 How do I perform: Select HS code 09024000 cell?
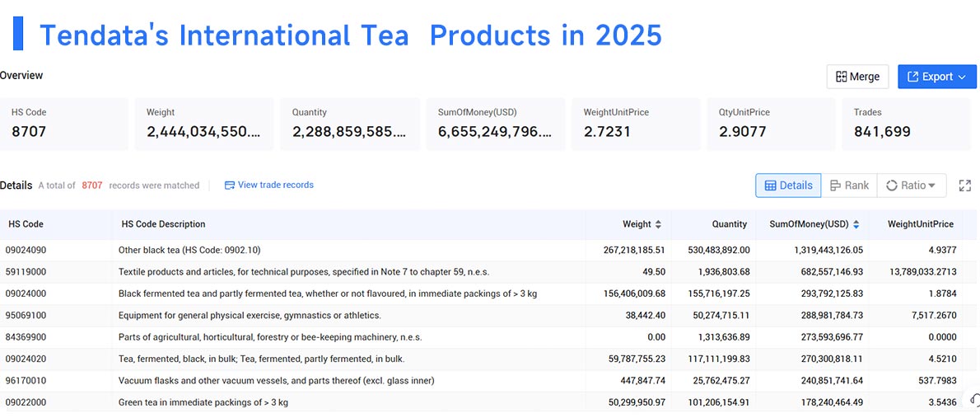click(26, 294)
